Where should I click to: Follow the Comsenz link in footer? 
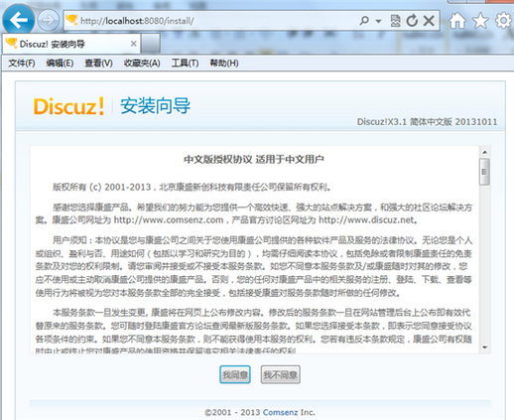click(x=281, y=412)
